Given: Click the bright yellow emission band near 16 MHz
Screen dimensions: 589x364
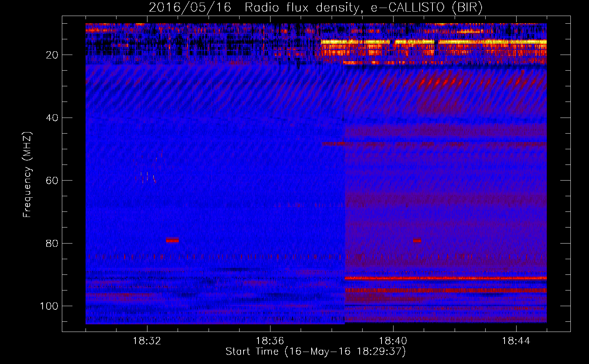Looking at the screenshot, I should [434, 42].
